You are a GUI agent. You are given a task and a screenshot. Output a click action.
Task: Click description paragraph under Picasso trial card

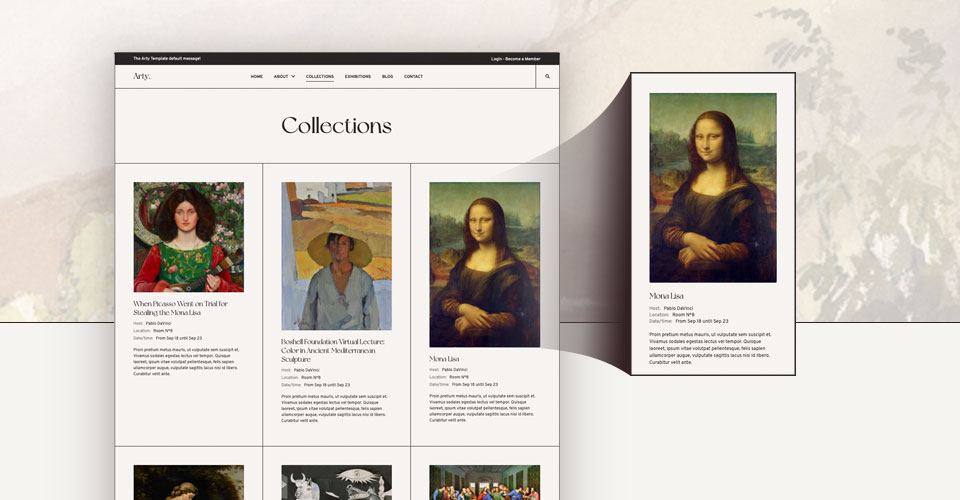186,362
